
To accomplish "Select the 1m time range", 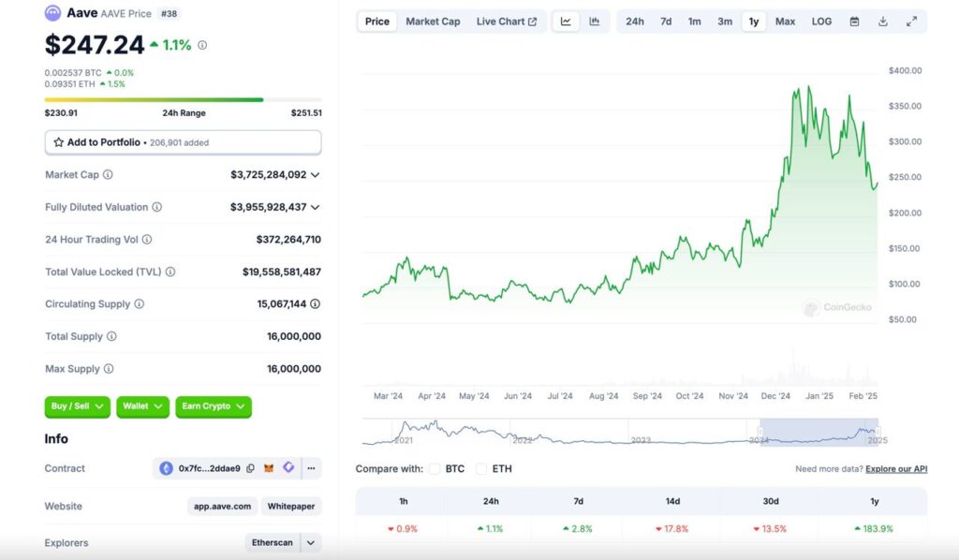I will pyautogui.click(x=694, y=22).
